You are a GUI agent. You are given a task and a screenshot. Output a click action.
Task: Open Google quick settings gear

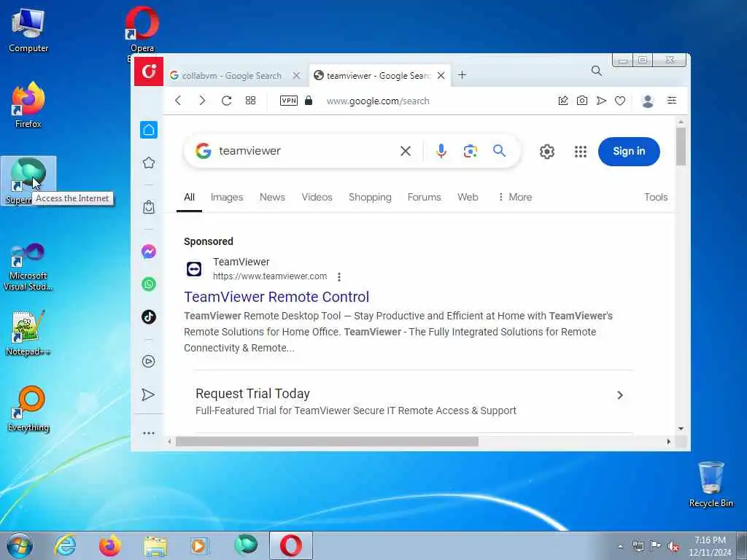coord(547,152)
